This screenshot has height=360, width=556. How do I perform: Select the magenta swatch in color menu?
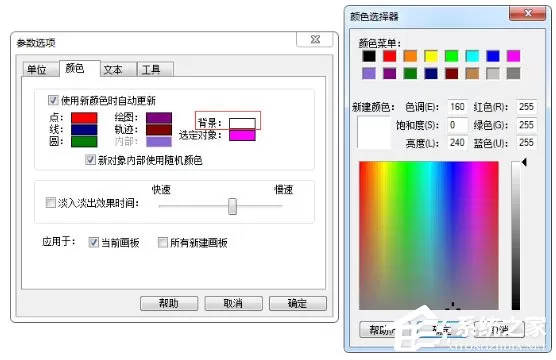click(x=513, y=56)
